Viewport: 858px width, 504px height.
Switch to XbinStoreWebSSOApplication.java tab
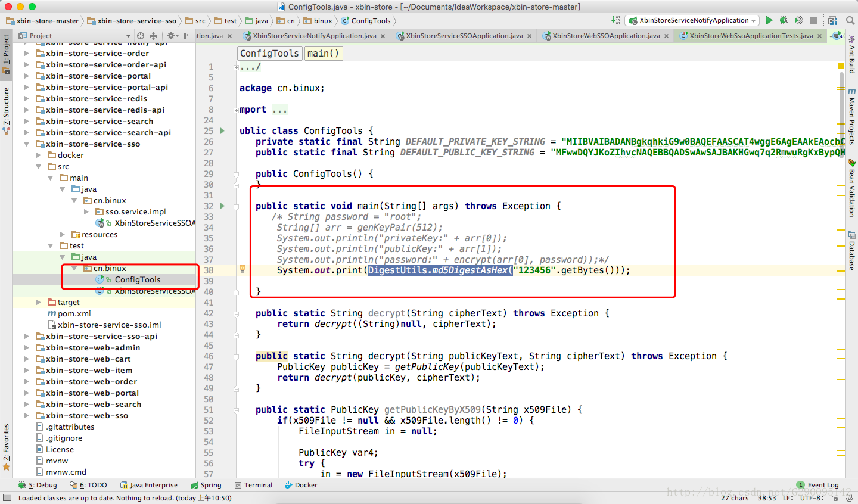[606, 36]
